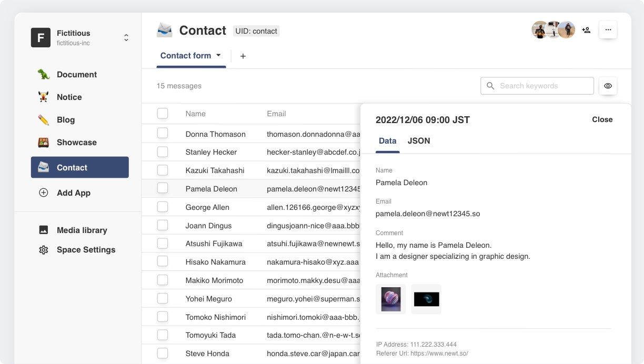This screenshot has width=644, height=364.
Task: Click the Add App button label
Action: click(x=74, y=193)
